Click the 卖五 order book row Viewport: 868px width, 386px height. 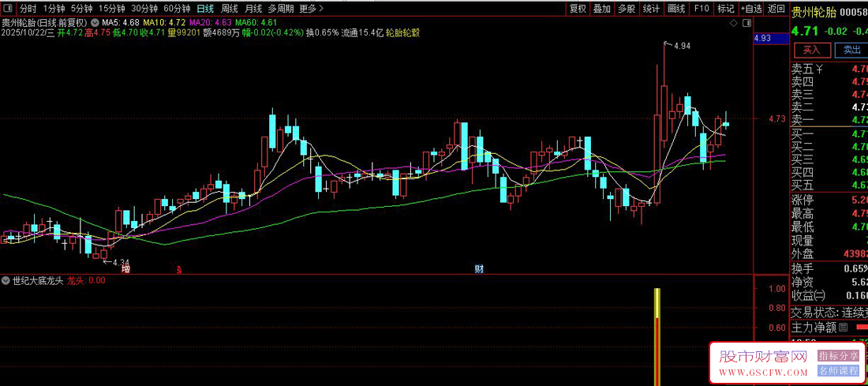pos(829,69)
